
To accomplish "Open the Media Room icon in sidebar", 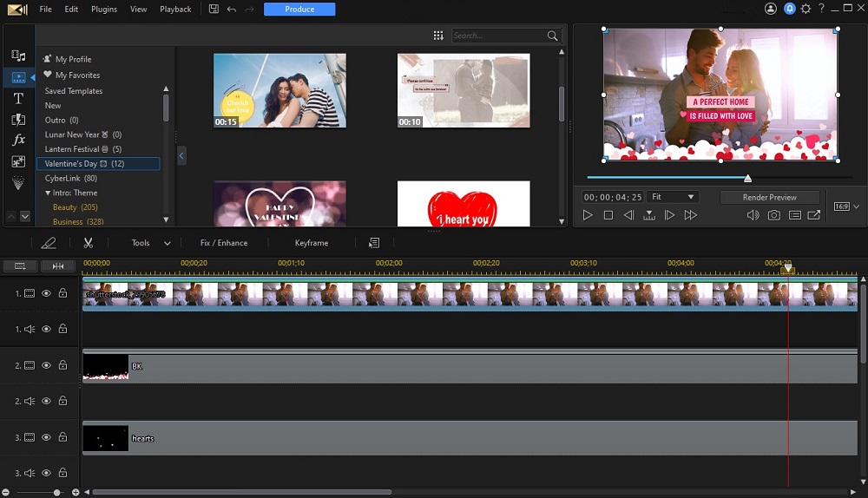I will pos(18,56).
